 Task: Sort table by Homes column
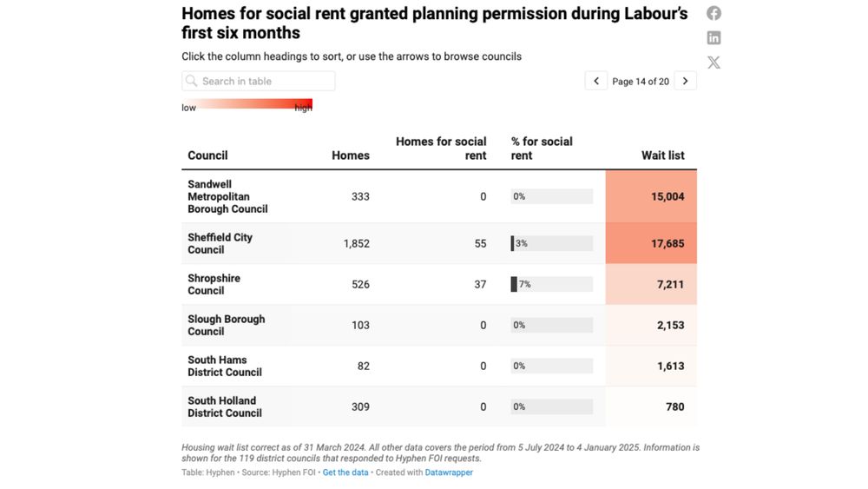[x=351, y=155]
